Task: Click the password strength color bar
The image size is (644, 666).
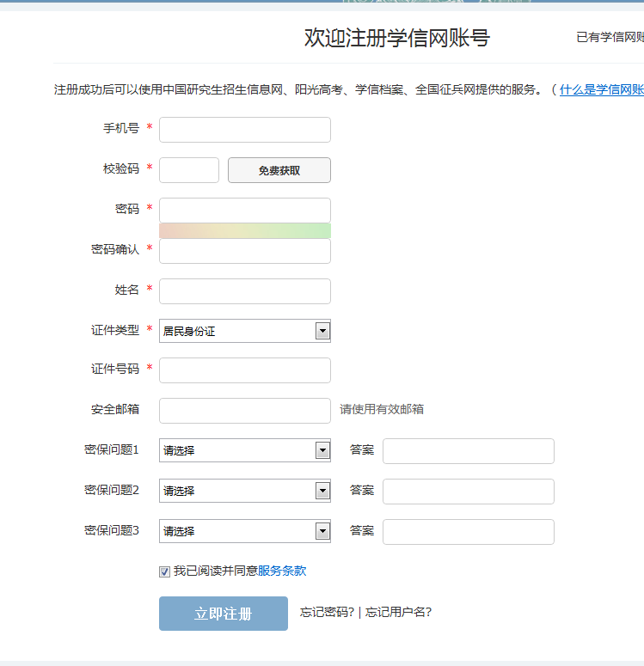Action: (244, 230)
